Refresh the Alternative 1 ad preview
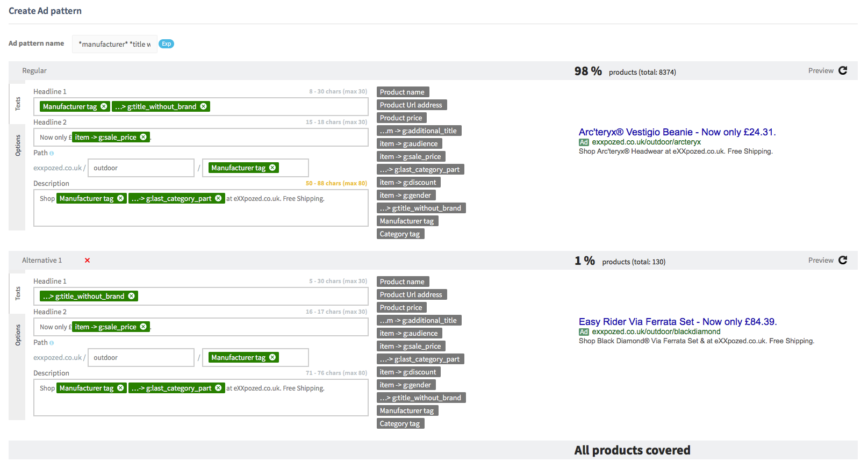The height and width of the screenshot is (469, 868). click(x=843, y=260)
